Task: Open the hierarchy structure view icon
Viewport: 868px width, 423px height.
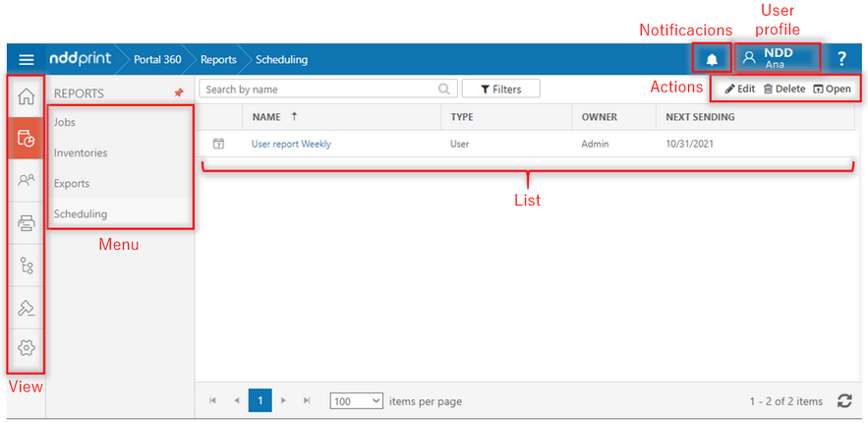Action: pyautogui.click(x=27, y=266)
